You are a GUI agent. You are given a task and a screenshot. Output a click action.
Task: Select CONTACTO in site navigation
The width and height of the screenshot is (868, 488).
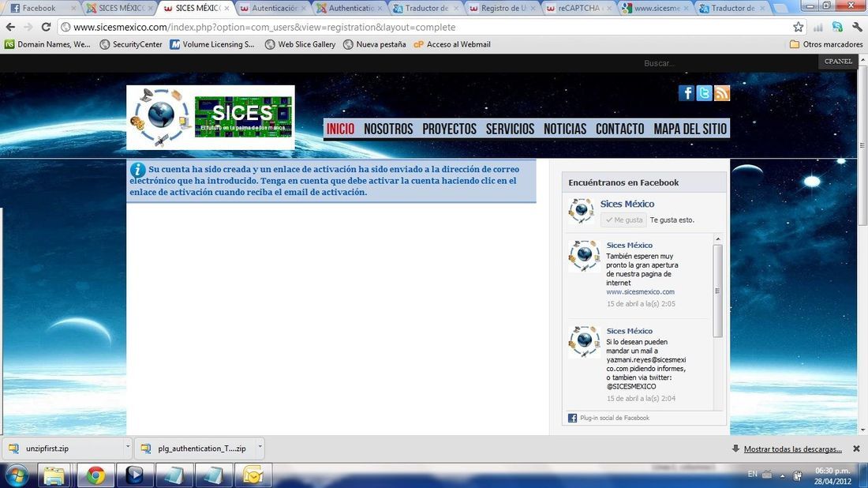point(619,129)
